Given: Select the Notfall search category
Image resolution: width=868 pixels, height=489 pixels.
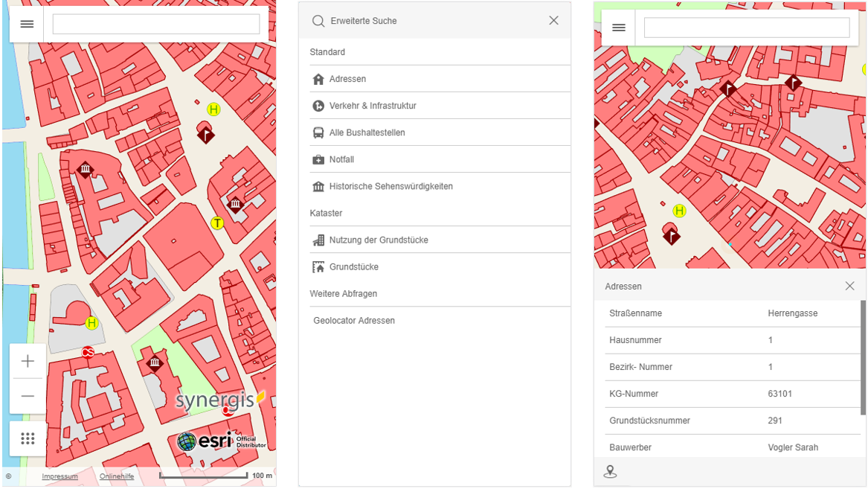Looking at the screenshot, I should 341,159.
